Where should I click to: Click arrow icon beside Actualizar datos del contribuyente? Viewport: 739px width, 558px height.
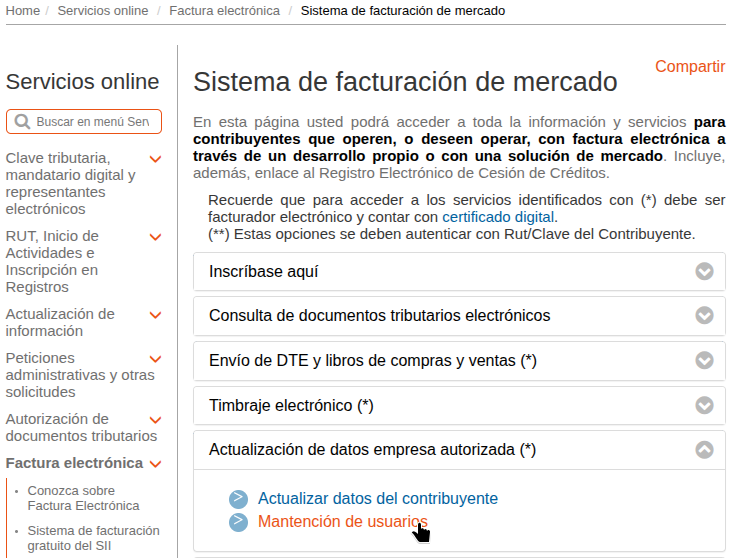point(237,499)
